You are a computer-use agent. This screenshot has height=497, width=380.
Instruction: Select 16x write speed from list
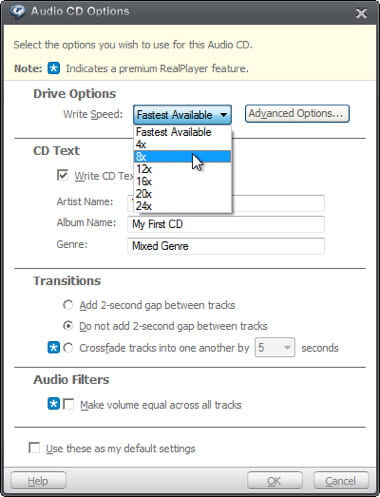[182, 181]
